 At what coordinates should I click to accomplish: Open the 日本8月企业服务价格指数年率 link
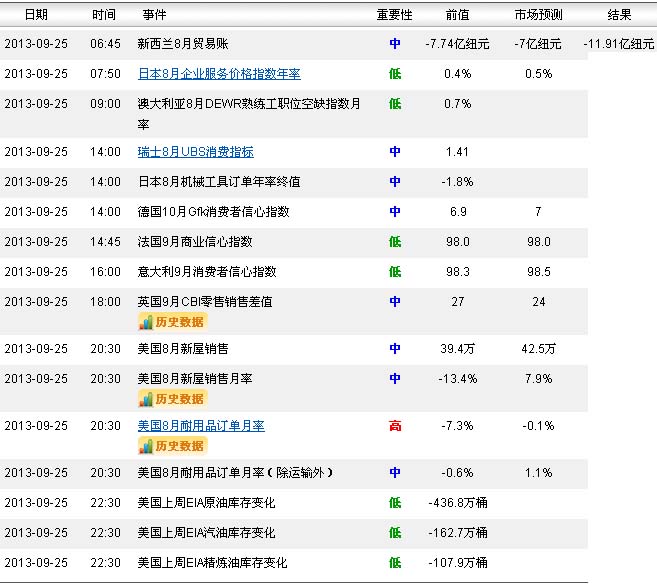tap(219, 74)
